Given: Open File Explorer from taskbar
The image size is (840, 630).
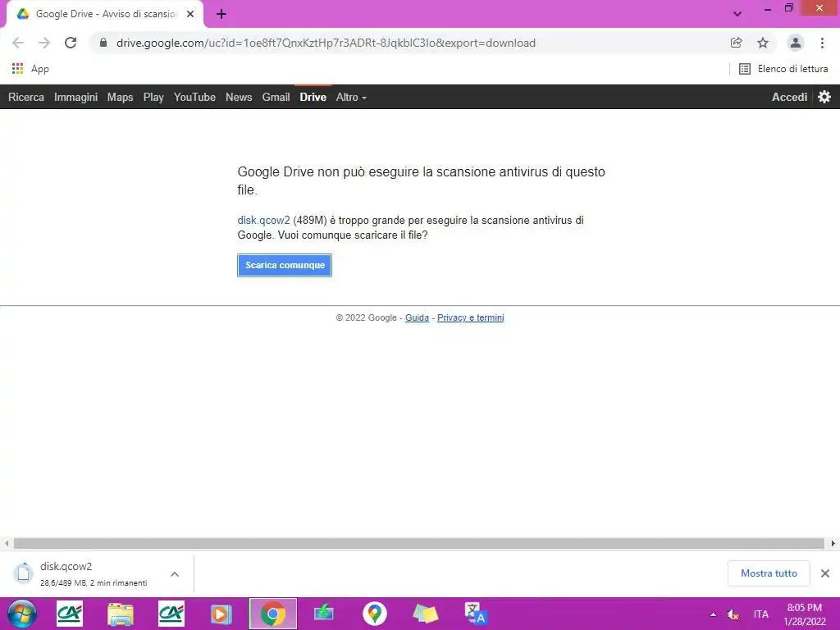Looking at the screenshot, I should (120, 614).
